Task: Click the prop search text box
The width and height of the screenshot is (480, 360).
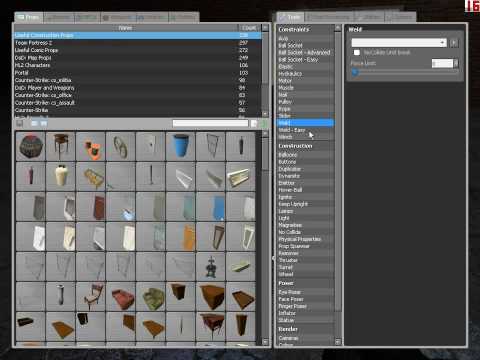Action: 210,124
